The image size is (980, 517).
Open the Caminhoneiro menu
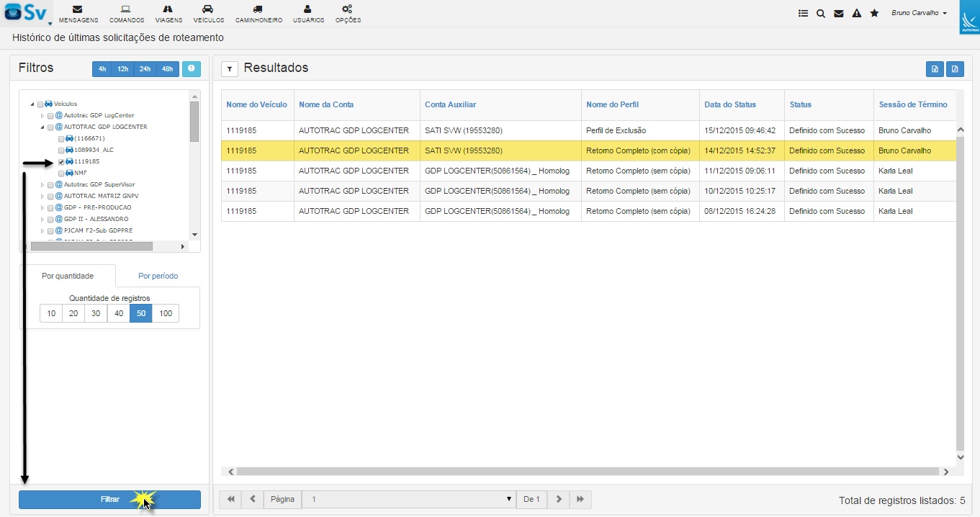click(259, 14)
